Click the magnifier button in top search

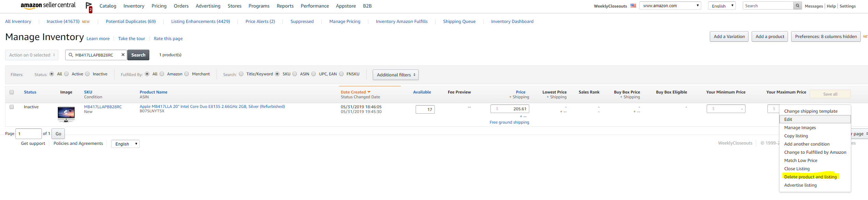pos(797,5)
